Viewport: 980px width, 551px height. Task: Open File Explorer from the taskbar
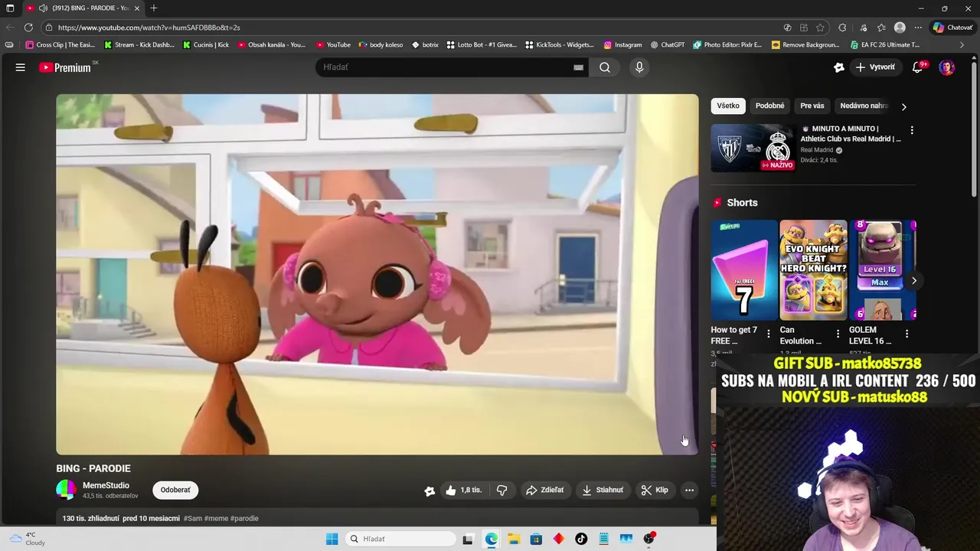click(514, 539)
